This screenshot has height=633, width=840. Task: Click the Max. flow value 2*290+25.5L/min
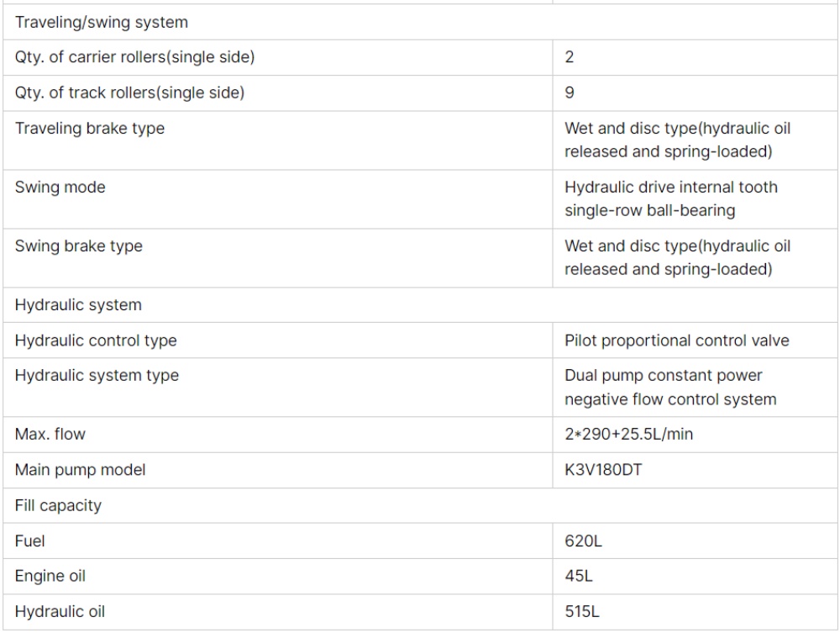tap(628, 435)
